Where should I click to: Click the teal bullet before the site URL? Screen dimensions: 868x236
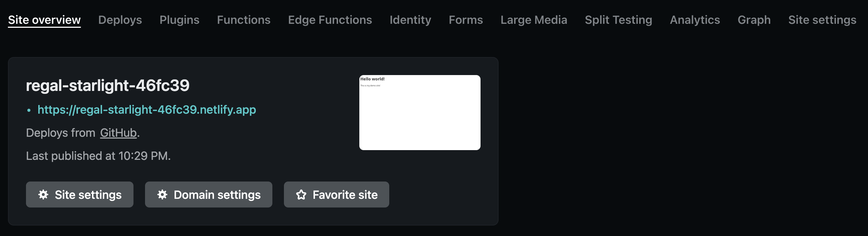pyautogui.click(x=29, y=110)
